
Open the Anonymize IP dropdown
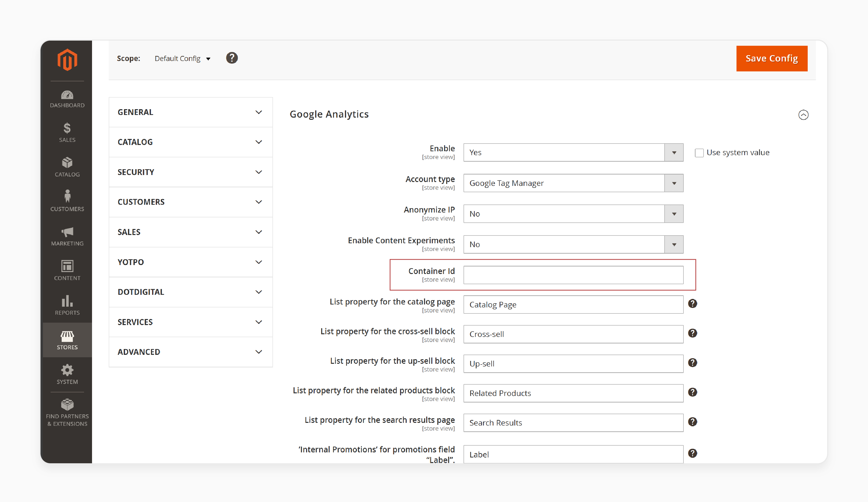tap(573, 214)
